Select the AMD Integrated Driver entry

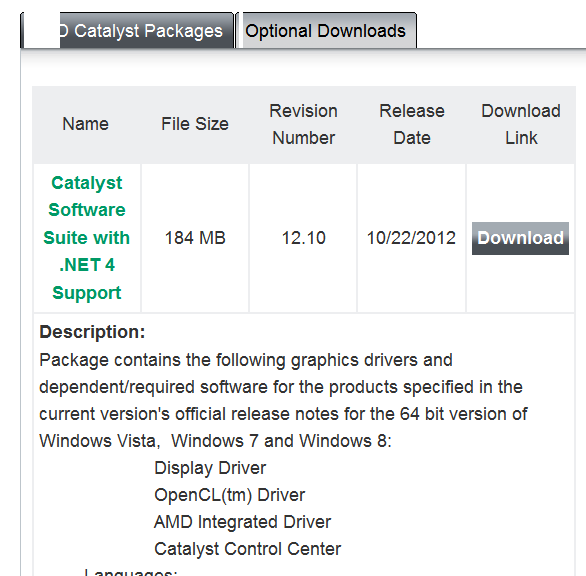243,522
